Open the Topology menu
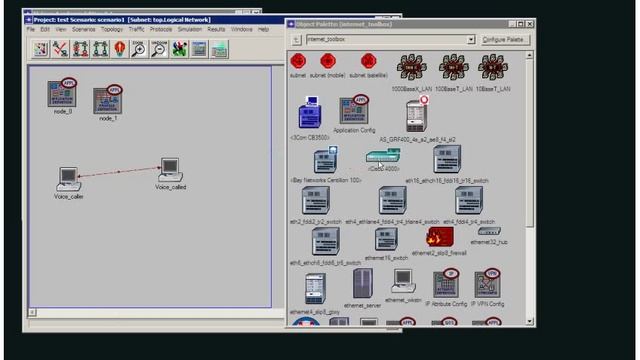 pos(112,29)
